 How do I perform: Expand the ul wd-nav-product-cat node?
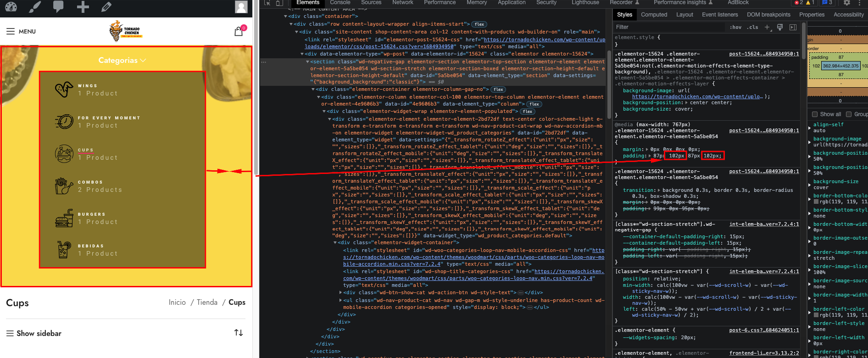pyautogui.click(x=341, y=301)
